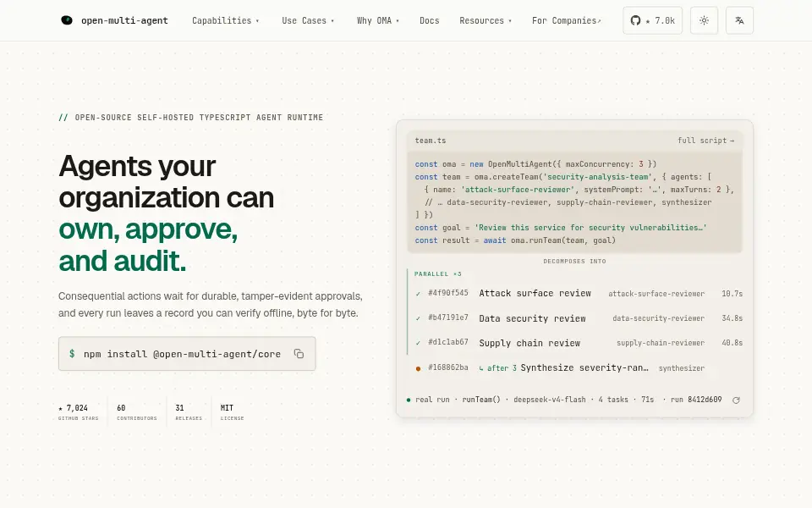Image resolution: width=812 pixels, height=508 pixels.
Task: Click the 60 Contributors stat
Action: [137, 412]
